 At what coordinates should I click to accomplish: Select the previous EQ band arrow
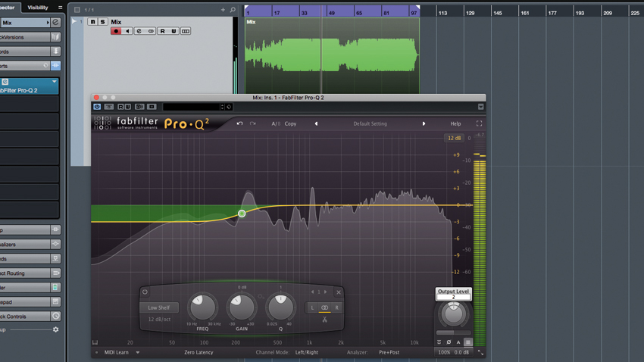pos(313,292)
